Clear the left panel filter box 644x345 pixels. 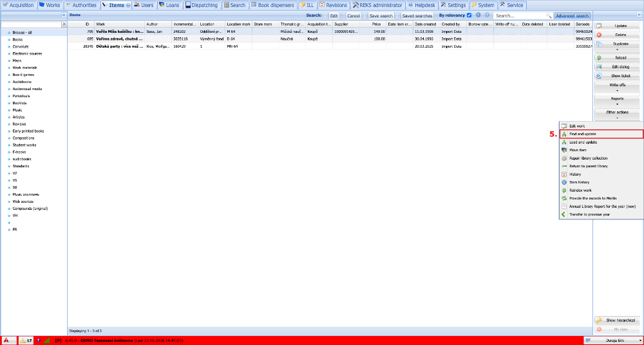pos(64,24)
